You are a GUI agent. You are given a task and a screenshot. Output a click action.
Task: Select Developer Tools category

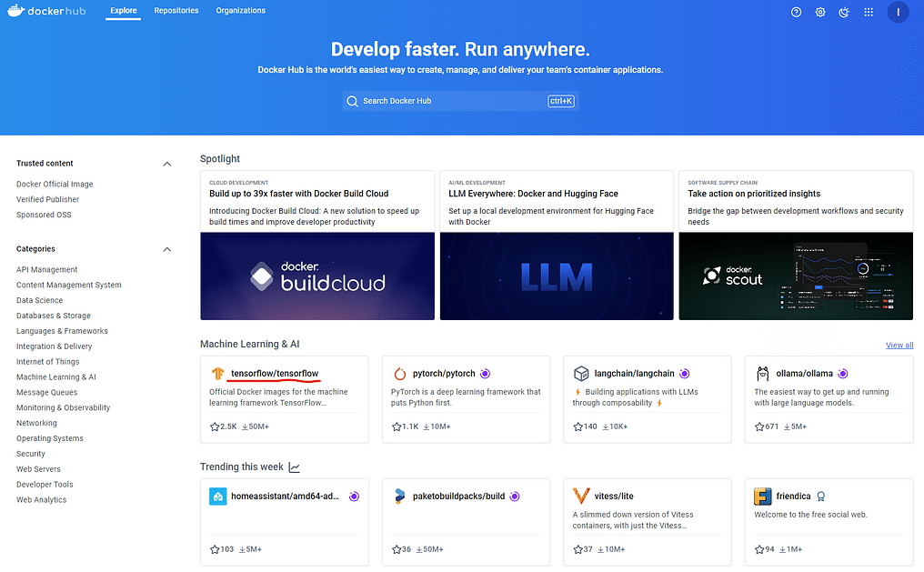pyautogui.click(x=45, y=484)
